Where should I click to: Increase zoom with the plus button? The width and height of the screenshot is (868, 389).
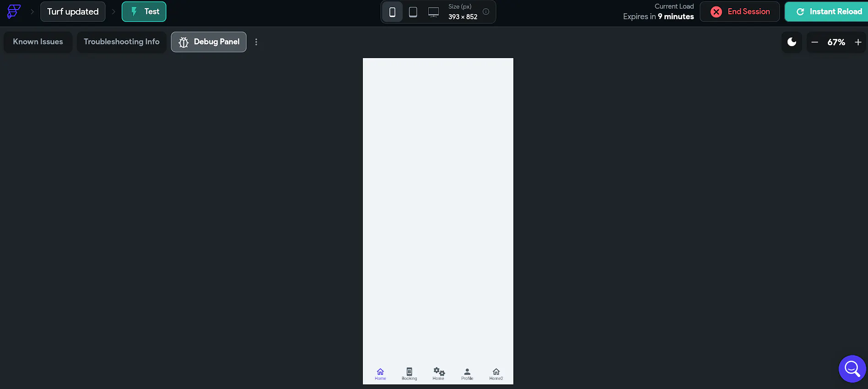click(858, 42)
